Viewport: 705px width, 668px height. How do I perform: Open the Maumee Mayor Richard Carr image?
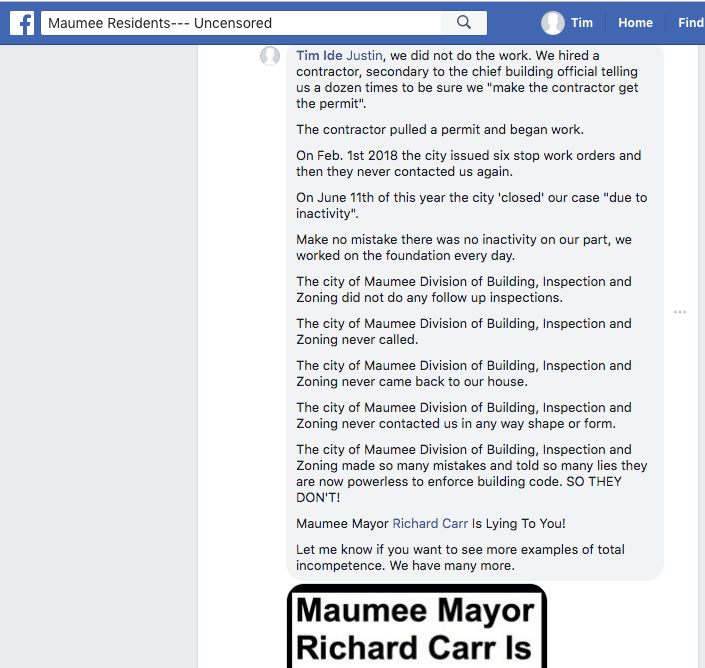[x=416, y=627]
